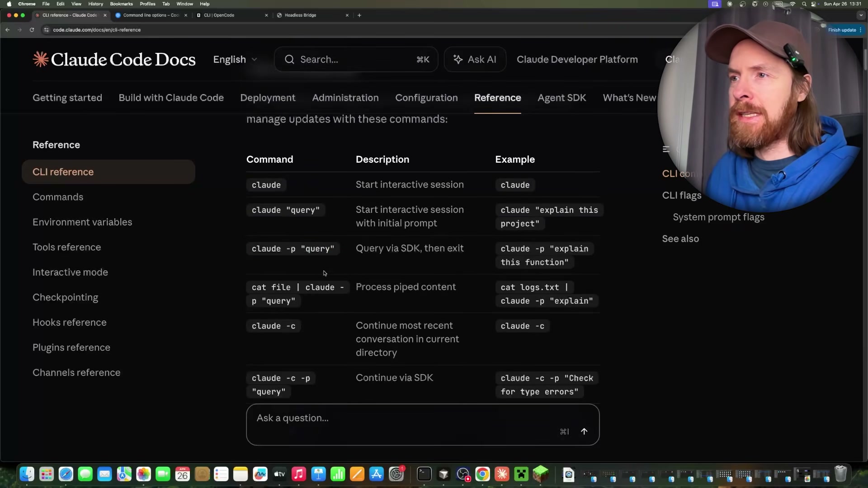Image resolution: width=868 pixels, height=488 pixels.
Task: Open Google Chrome in the dock
Action: (483, 474)
